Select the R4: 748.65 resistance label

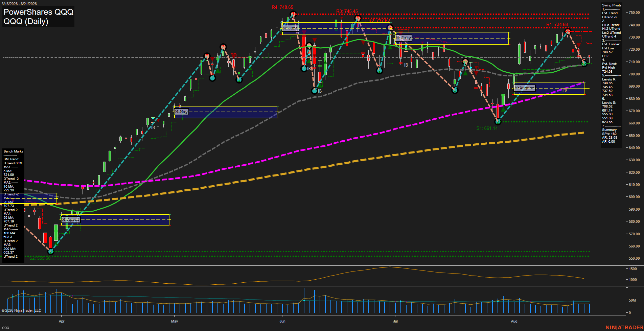(282, 7)
